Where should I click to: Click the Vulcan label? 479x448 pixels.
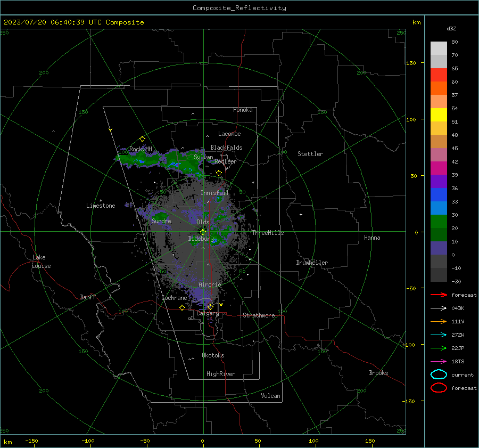[270, 396]
